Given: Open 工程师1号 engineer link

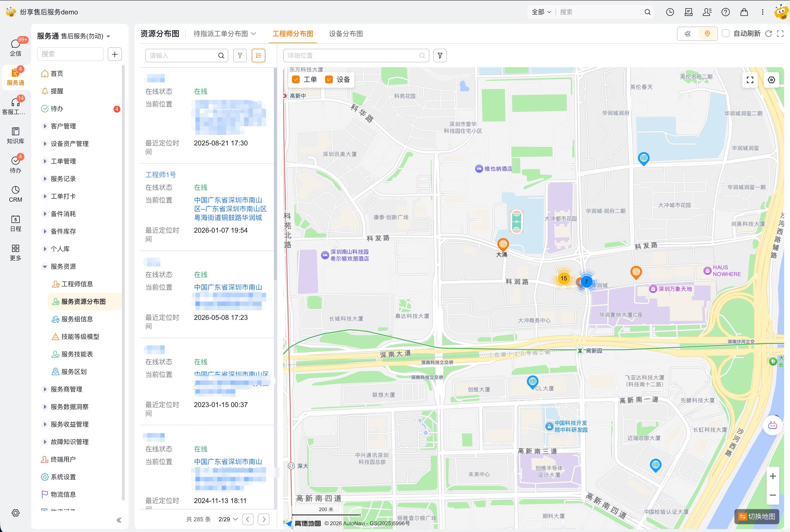Looking at the screenshot, I should point(161,175).
